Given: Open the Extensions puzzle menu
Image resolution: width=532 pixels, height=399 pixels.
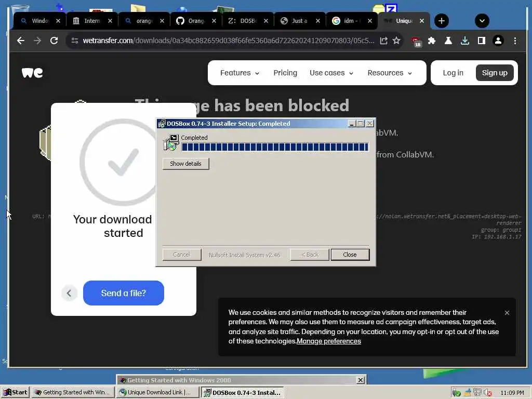Looking at the screenshot, I should [432, 41].
